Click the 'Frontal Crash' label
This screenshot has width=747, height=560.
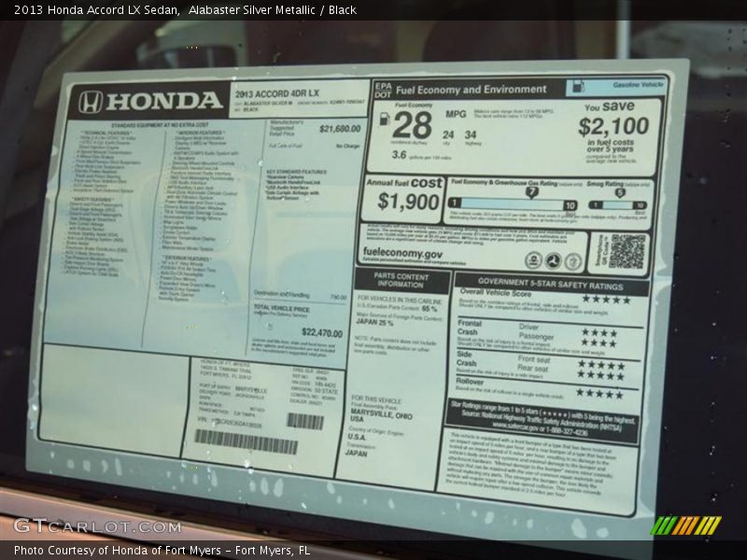tap(470, 328)
